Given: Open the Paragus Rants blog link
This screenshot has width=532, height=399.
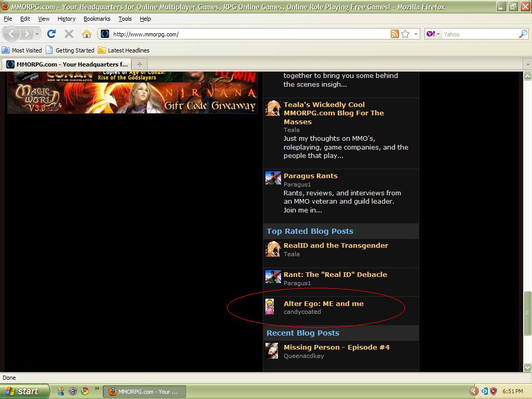Looking at the screenshot, I should point(311,176).
